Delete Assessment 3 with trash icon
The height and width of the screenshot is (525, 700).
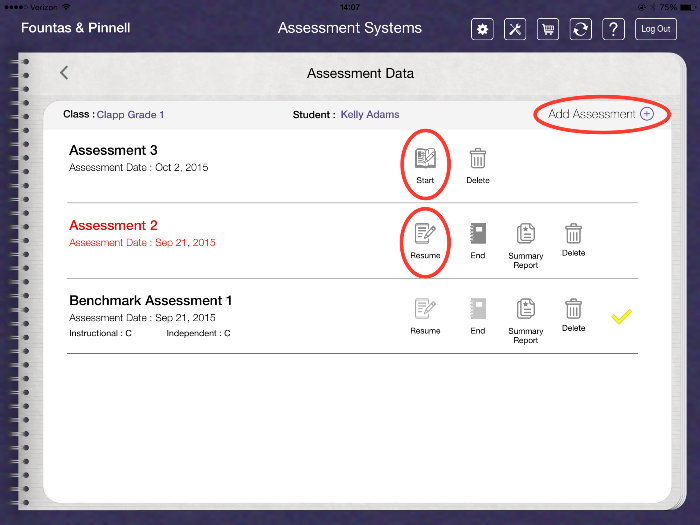point(478,166)
